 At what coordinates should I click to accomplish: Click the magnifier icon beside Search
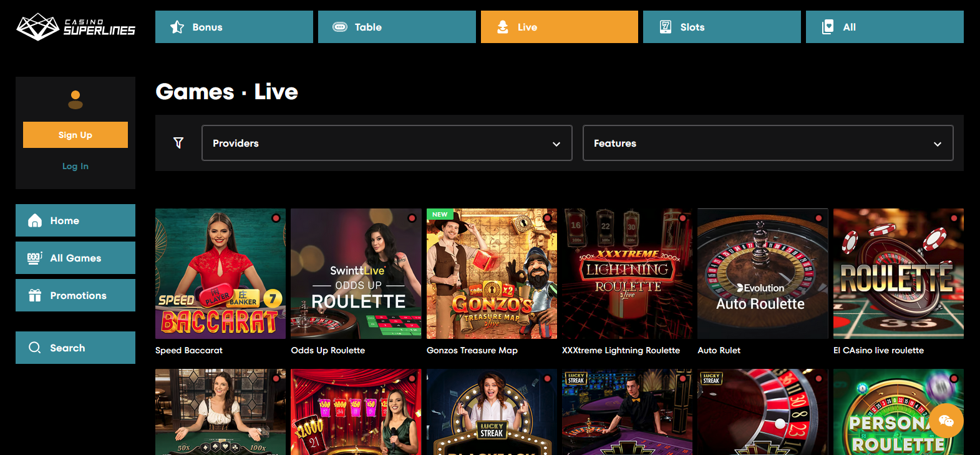[x=35, y=348]
